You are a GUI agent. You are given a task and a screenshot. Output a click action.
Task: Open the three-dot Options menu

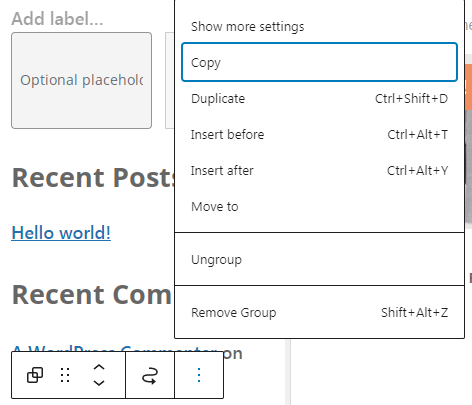tap(199, 375)
